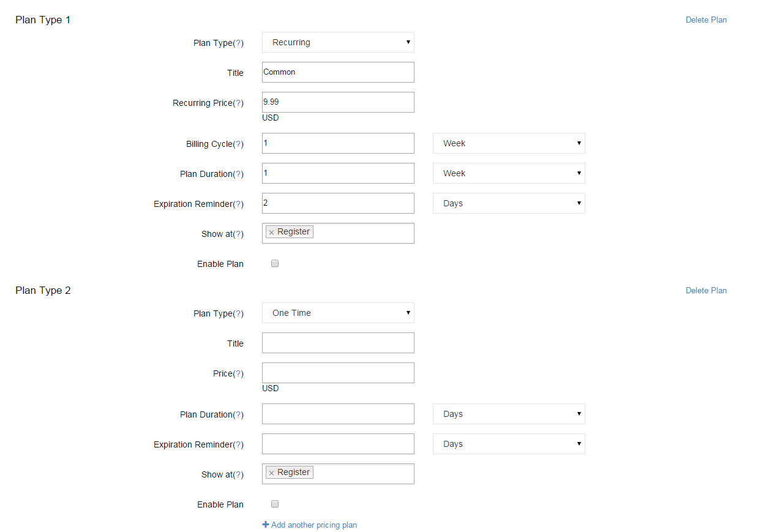769x532 pixels.
Task: Delete Plan Type 2 via Delete Plan link
Action: pyautogui.click(x=706, y=290)
